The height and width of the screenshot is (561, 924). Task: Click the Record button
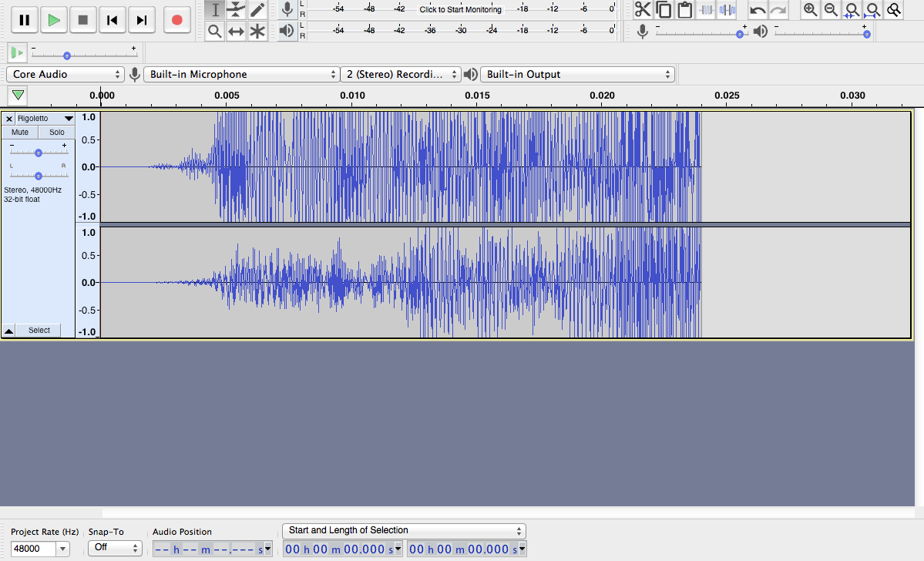tap(176, 20)
